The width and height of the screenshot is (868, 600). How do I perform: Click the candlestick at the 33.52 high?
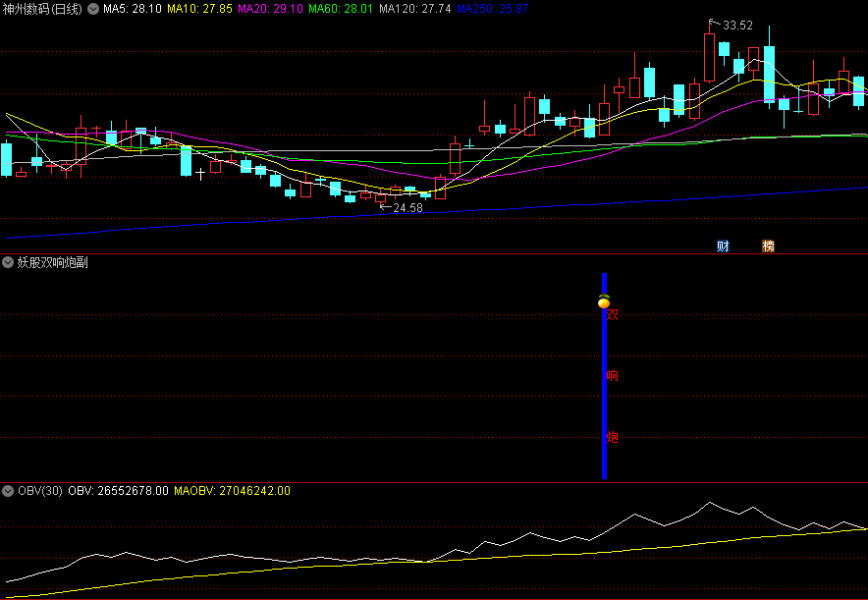709,57
